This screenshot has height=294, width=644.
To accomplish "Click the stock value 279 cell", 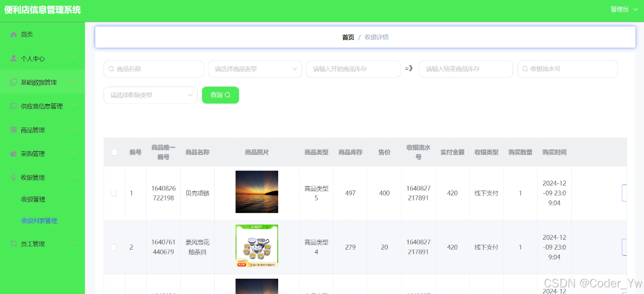I will [x=350, y=247].
